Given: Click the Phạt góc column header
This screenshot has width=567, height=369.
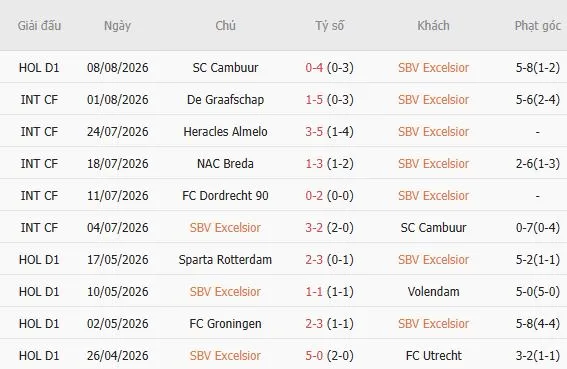Looking at the screenshot, I should [538, 26].
